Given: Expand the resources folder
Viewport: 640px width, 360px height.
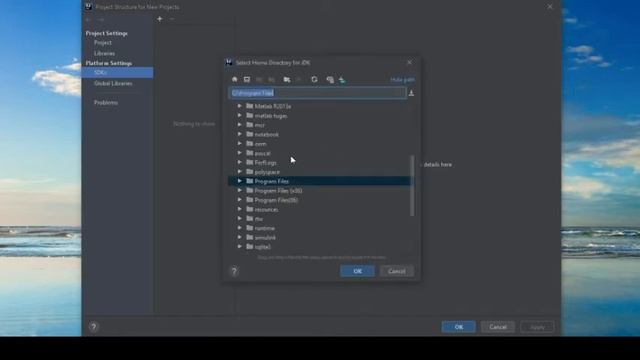Looking at the screenshot, I should click(240, 209).
